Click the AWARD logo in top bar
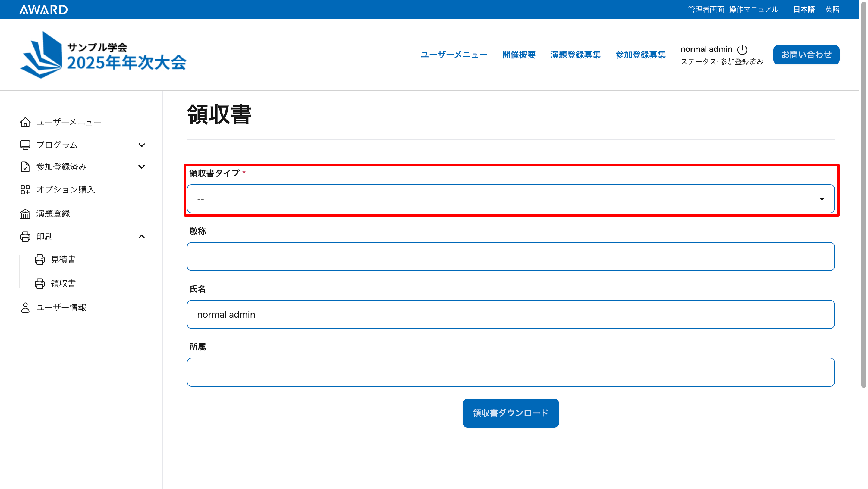 pyautogui.click(x=43, y=9)
